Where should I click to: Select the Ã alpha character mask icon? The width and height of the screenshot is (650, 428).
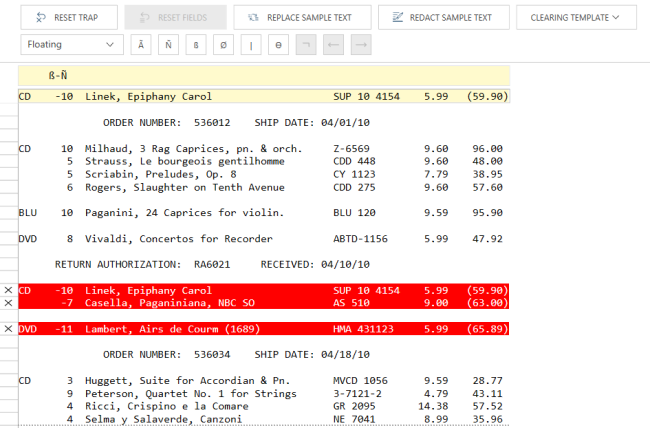(x=141, y=45)
